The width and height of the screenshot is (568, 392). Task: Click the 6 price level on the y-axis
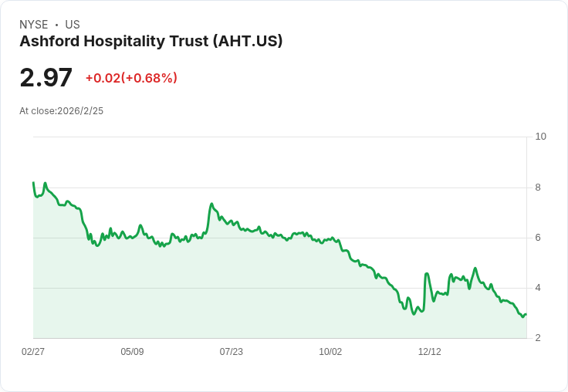[538, 238]
